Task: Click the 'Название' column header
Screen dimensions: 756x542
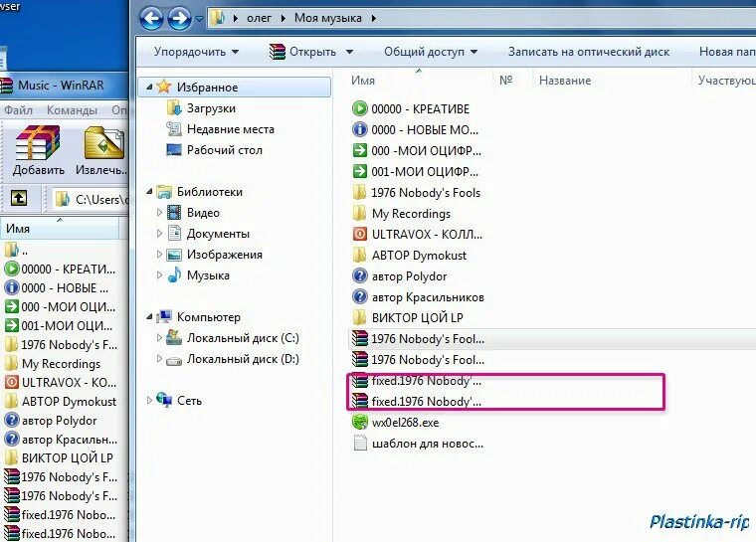Action: (565, 80)
